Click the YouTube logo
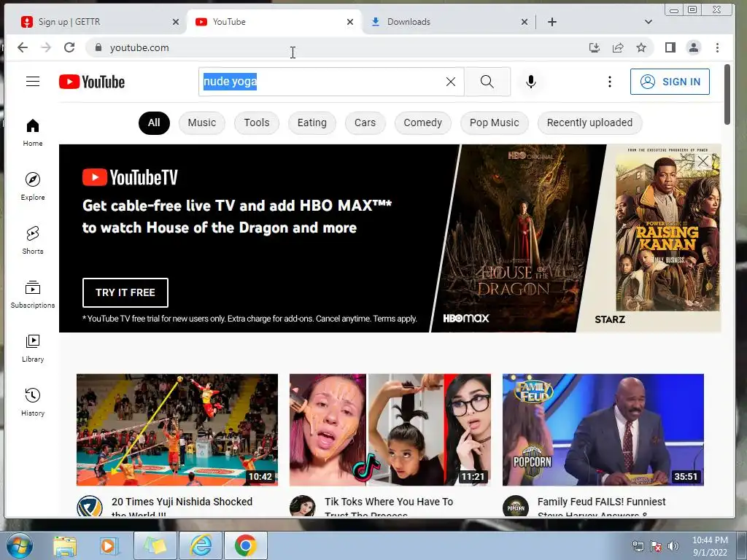Image resolution: width=747 pixels, height=560 pixels. point(92,82)
